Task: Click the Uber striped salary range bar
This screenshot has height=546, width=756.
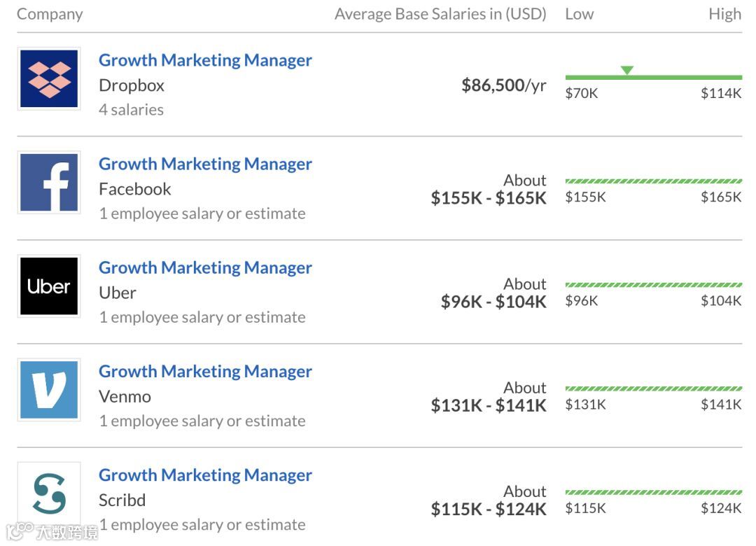Action: tap(653, 285)
